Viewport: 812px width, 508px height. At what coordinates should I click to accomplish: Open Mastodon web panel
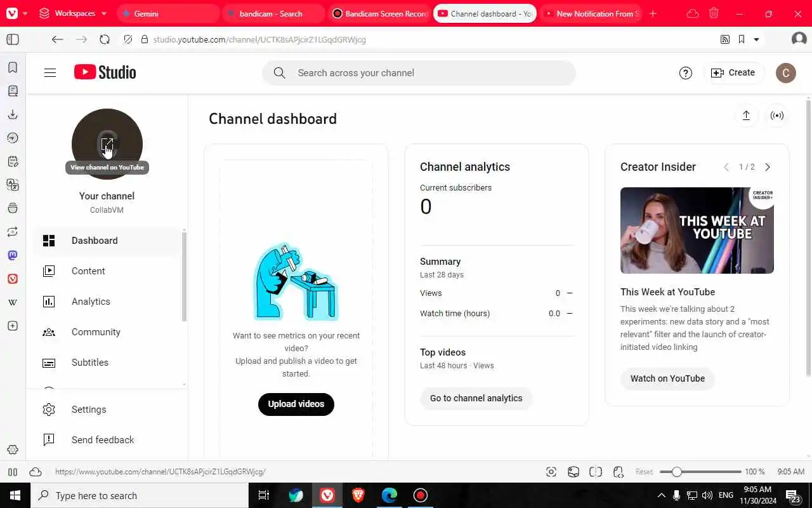click(13, 255)
